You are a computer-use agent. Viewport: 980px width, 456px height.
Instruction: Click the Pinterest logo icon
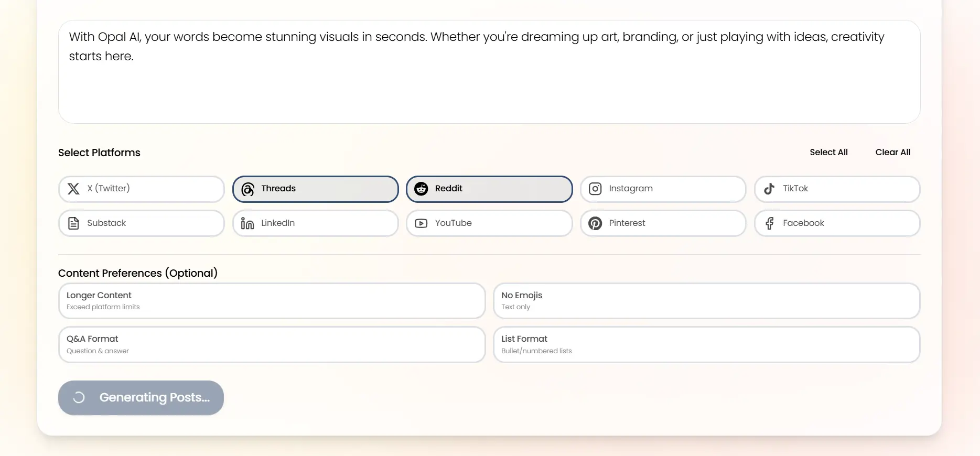595,223
